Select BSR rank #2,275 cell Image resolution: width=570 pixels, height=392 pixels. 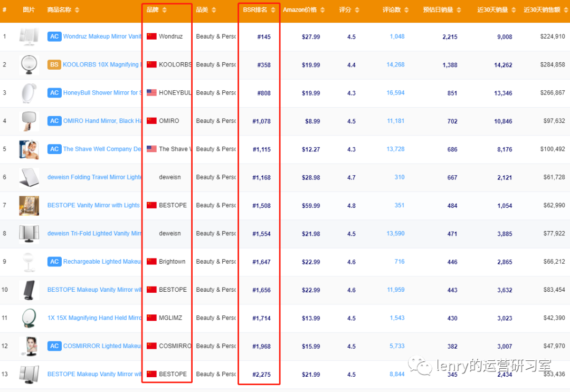tap(261, 375)
